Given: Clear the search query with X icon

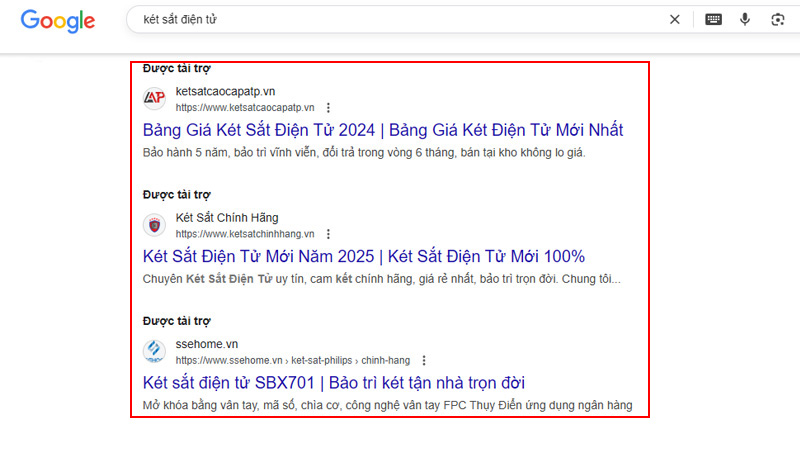Looking at the screenshot, I should pyautogui.click(x=675, y=19).
